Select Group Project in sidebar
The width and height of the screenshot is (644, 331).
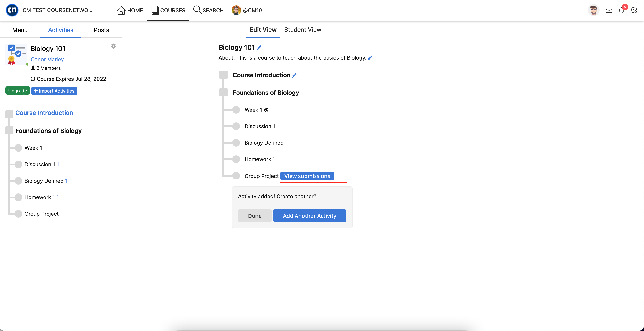(42, 214)
